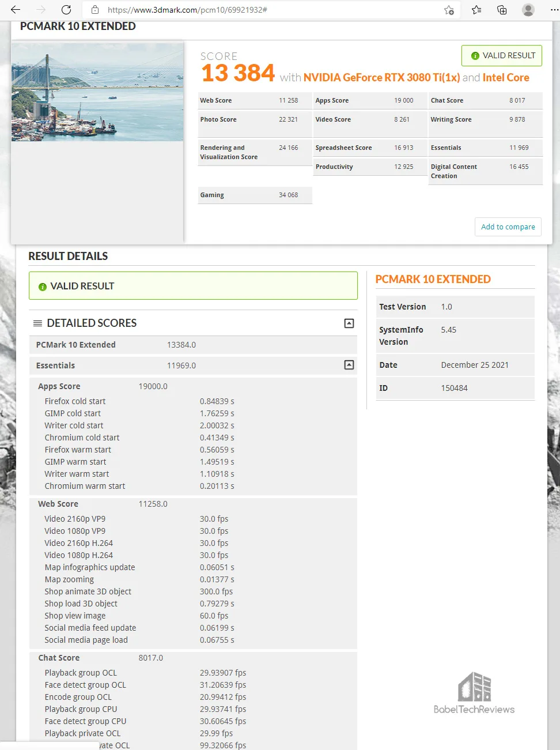Click the ID 150484 row
The width and height of the screenshot is (560, 750).
click(455, 388)
